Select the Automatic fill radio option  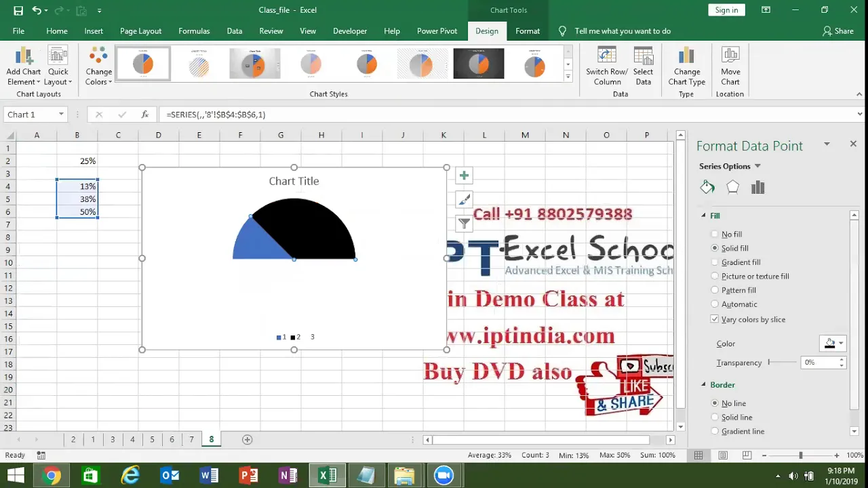pos(715,304)
